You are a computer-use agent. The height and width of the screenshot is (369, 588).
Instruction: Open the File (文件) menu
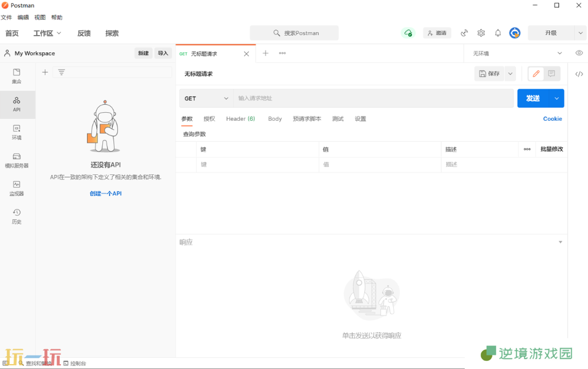[x=6, y=17]
